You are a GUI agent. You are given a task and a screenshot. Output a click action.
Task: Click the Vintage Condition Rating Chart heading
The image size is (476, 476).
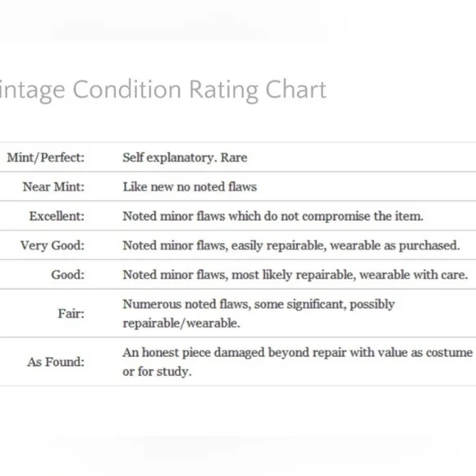(x=163, y=90)
